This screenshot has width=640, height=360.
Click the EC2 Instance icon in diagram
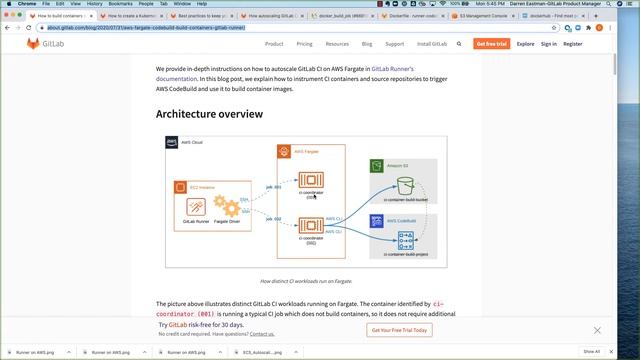tap(180, 187)
